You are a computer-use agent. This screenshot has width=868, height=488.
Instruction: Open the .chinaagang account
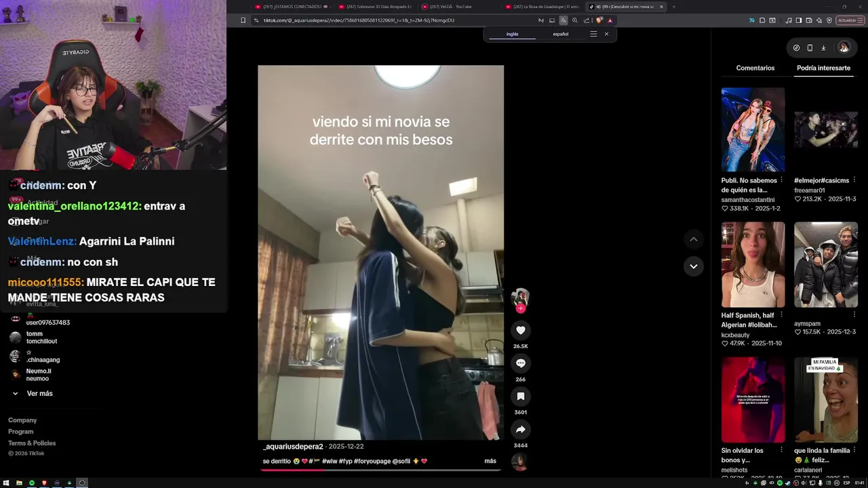click(34, 357)
